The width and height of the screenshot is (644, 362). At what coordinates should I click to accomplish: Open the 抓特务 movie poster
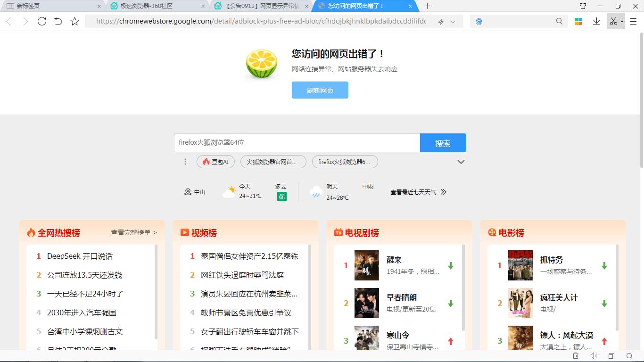pos(520,265)
